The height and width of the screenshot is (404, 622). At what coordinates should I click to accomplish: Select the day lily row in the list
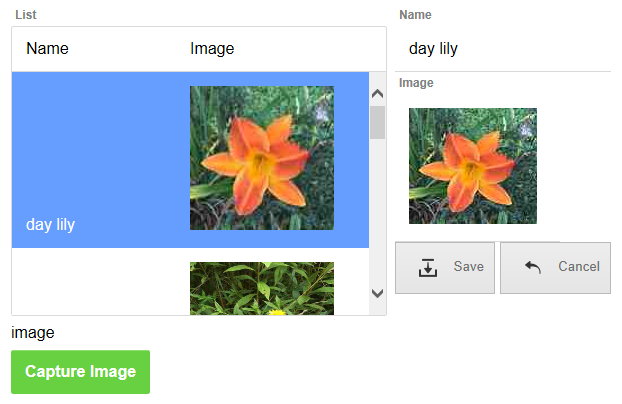[190, 160]
